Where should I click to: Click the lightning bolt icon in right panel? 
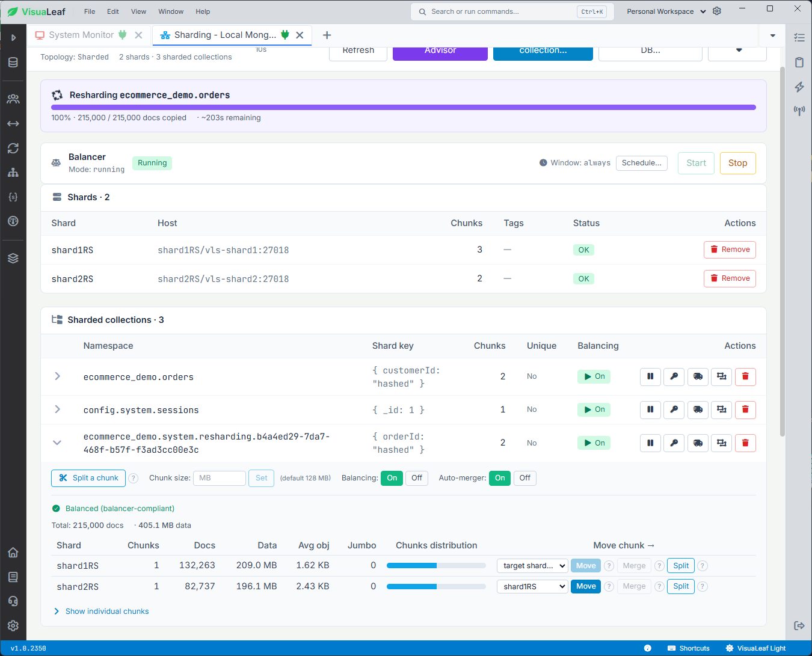coord(799,87)
